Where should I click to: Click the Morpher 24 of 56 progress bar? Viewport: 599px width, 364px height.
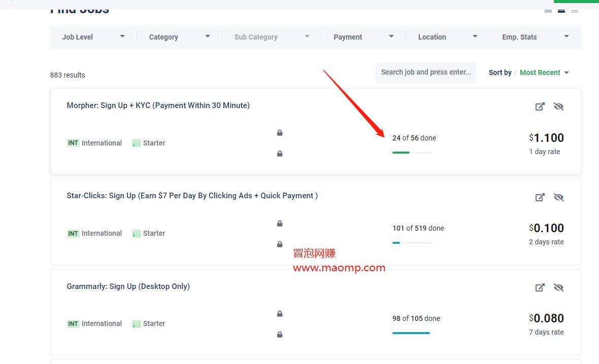pyautogui.click(x=412, y=152)
